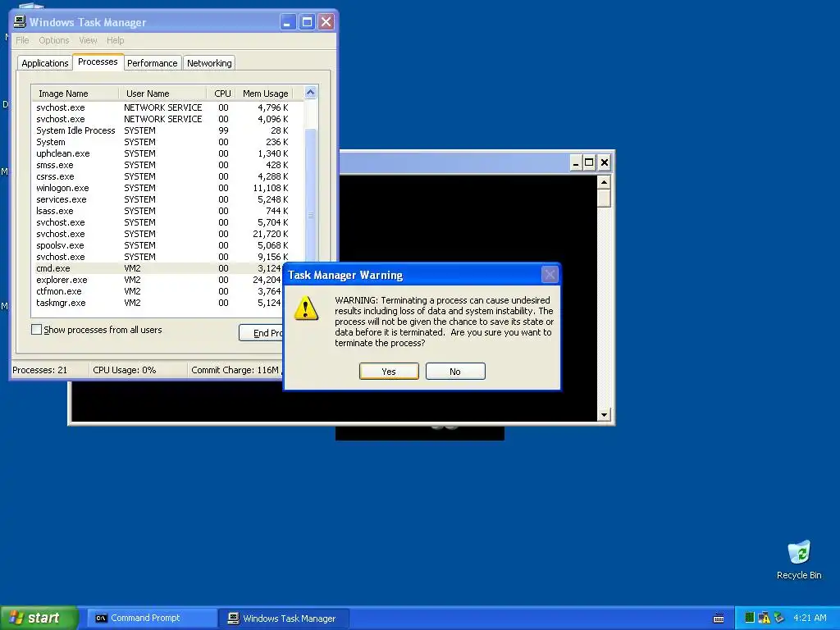The height and width of the screenshot is (630, 840).
Task: Click the network warning tray icon
Action: [x=764, y=618]
